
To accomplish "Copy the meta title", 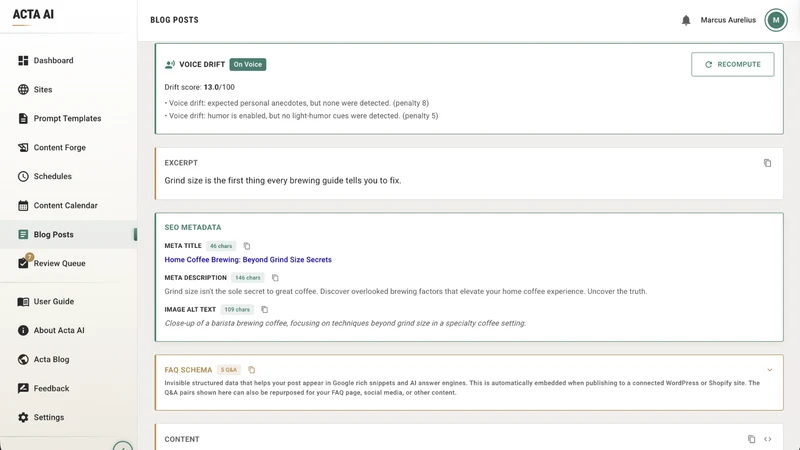I will point(247,246).
